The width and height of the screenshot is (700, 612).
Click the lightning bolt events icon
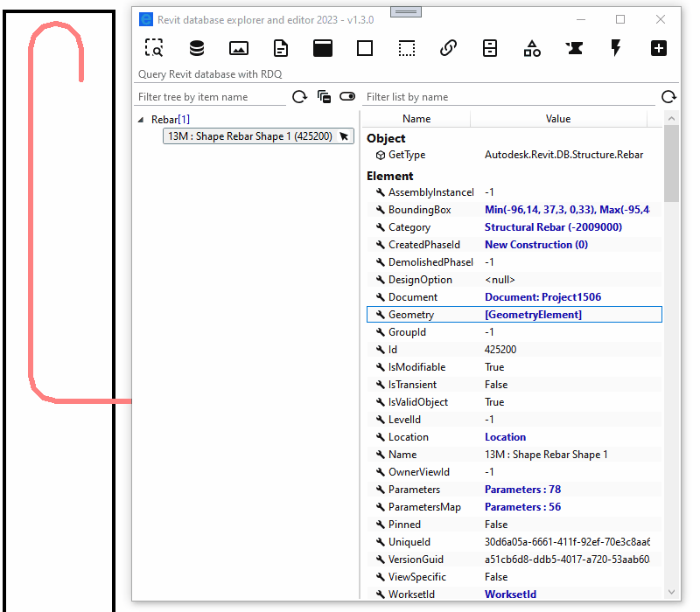[x=616, y=48]
